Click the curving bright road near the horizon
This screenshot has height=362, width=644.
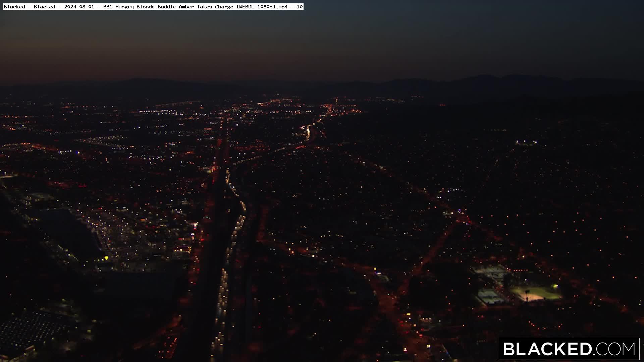click(308, 131)
